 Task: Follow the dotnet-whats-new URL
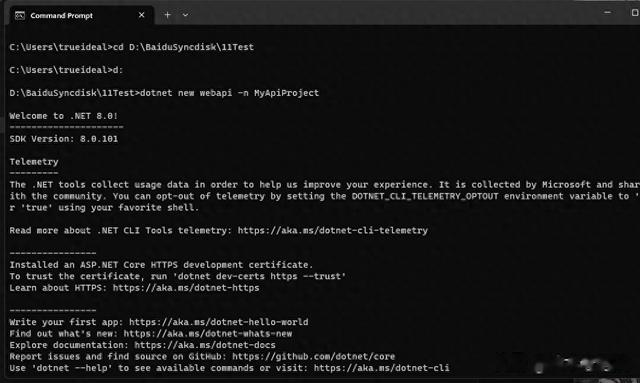208,334
